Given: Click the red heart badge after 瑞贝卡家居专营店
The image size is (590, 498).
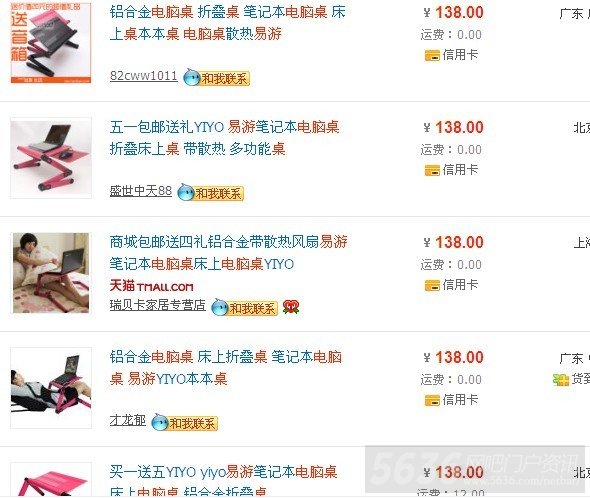Looking at the screenshot, I should (291, 307).
